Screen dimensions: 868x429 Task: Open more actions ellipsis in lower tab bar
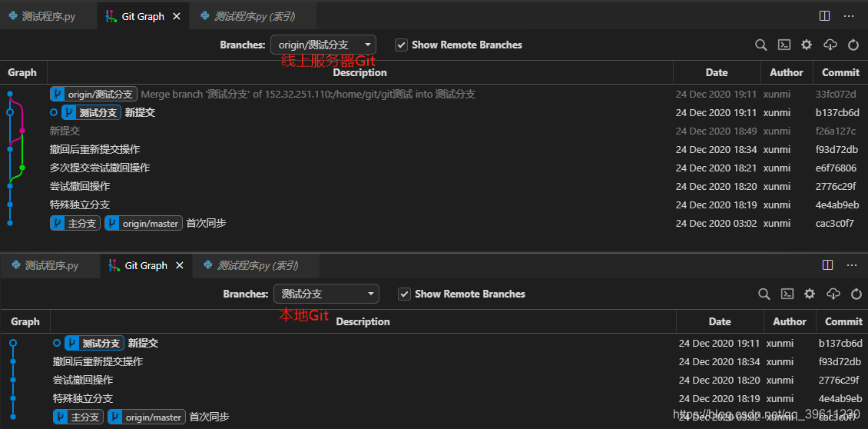click(852, 265)
